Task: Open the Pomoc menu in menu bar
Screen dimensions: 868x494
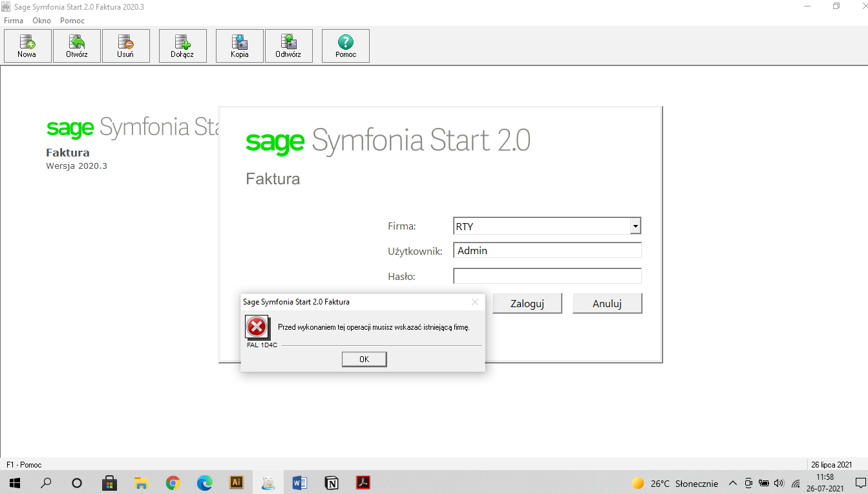Action: pos(72,21)
